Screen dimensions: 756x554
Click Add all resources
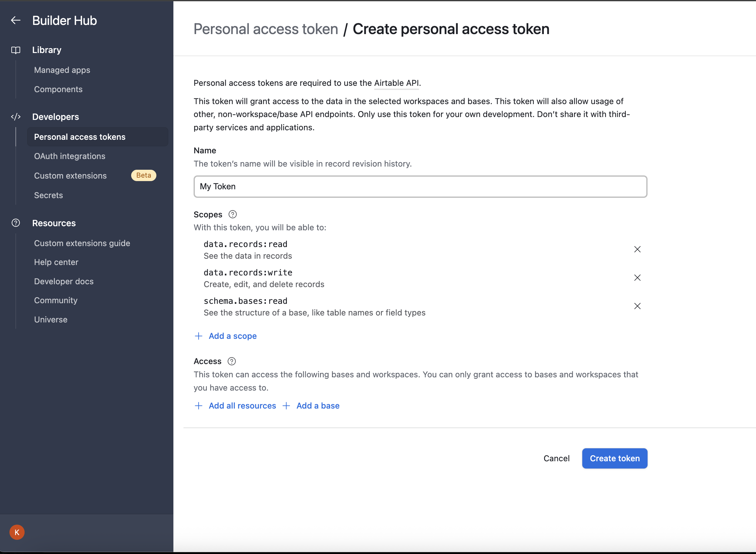(x=242, y=406)
